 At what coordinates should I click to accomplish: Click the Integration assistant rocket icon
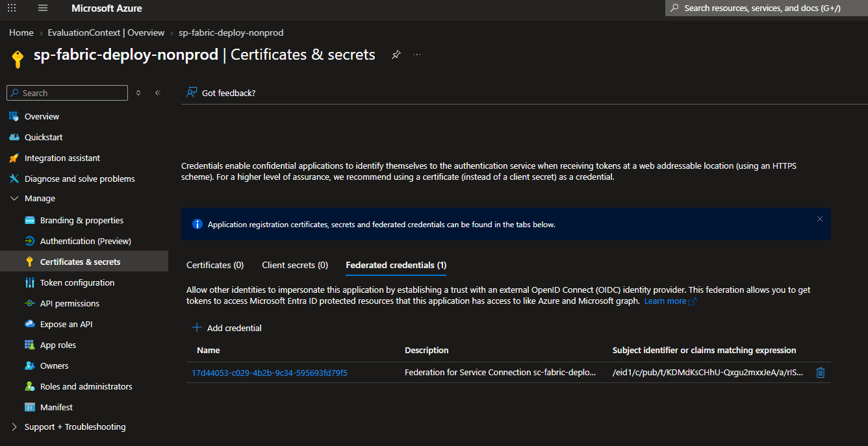click(x=14, y=158)
